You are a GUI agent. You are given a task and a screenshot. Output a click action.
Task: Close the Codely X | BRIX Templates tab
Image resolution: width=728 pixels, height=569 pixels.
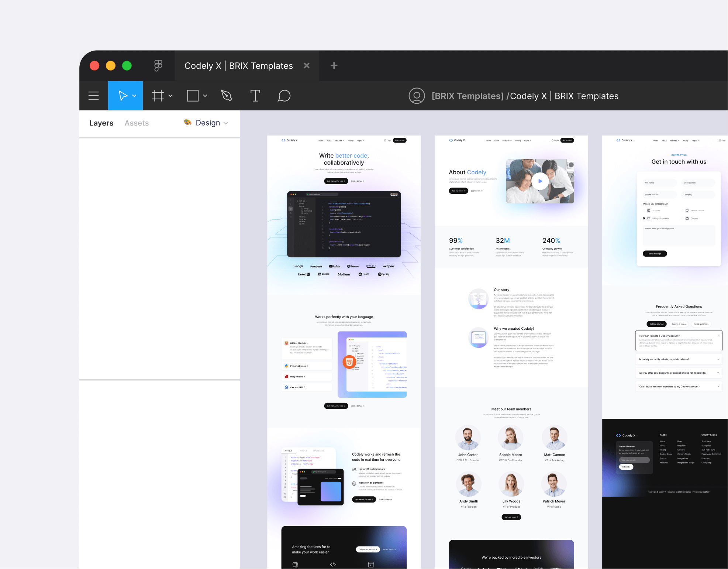(x=307, y=66)
